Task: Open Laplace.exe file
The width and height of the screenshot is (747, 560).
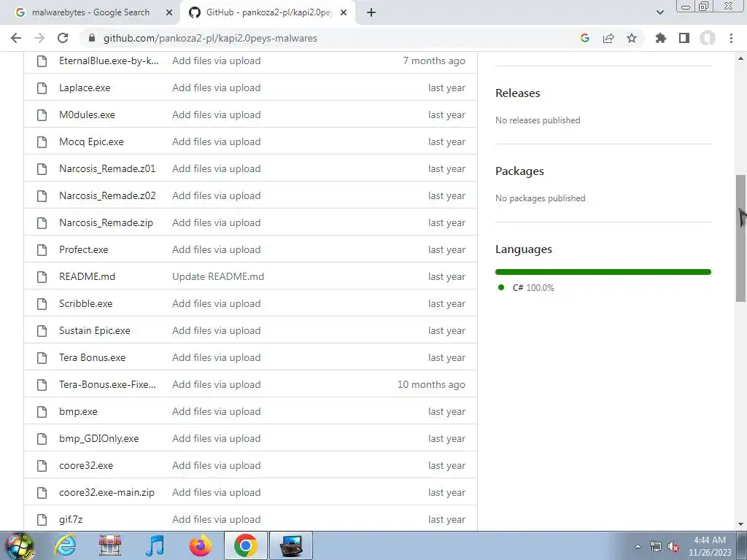Action: click(x=85, y=88)
